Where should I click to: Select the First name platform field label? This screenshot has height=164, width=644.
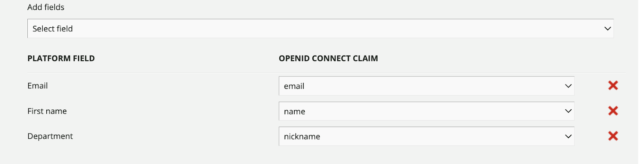[x=47, y=111]
